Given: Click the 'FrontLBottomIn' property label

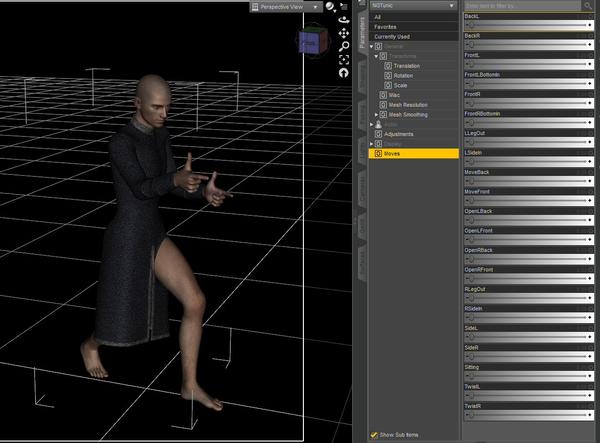Looking at the screenshot, I should tap(482, 75).
